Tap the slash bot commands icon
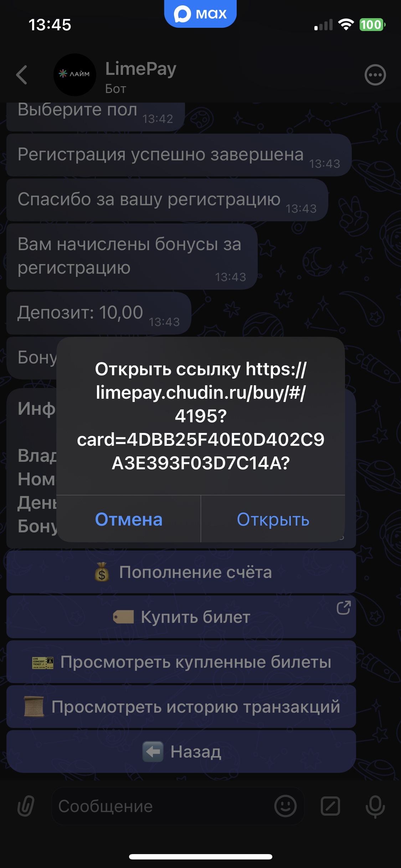This screenshot has width=401, height=868. tap(330, 806)
